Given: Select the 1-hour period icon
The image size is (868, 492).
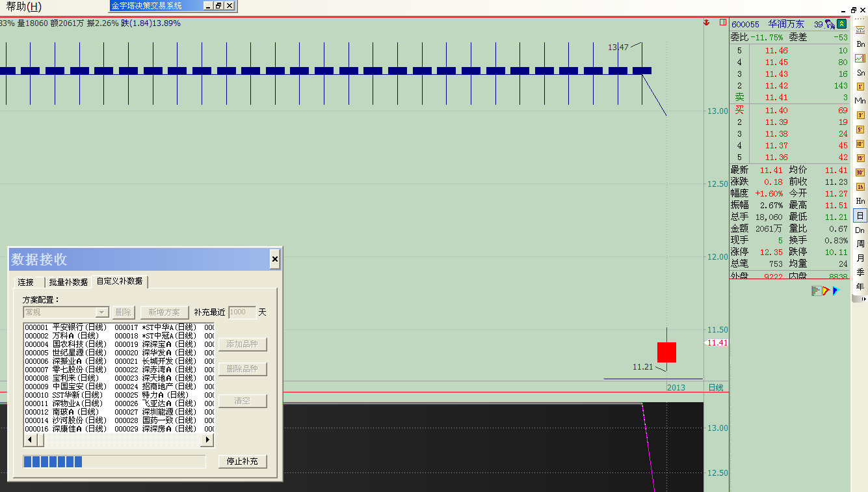Looking at the screenshot, I should coord(860,187).
